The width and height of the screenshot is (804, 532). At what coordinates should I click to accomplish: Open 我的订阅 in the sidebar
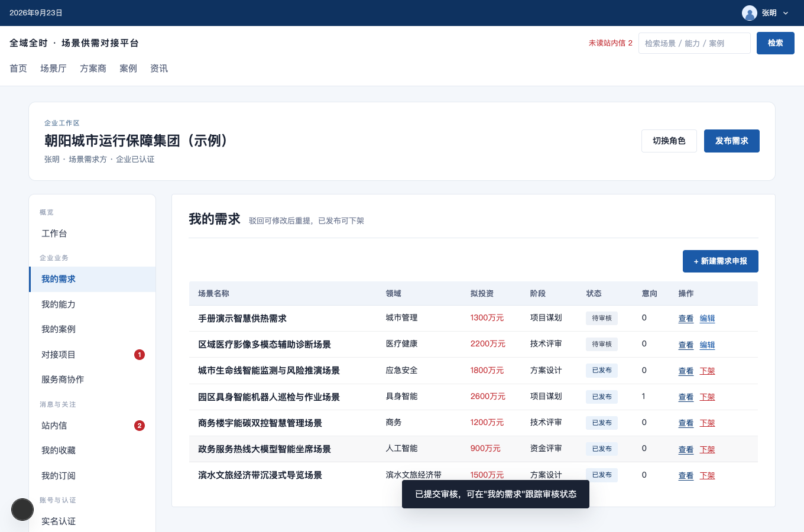92,476
